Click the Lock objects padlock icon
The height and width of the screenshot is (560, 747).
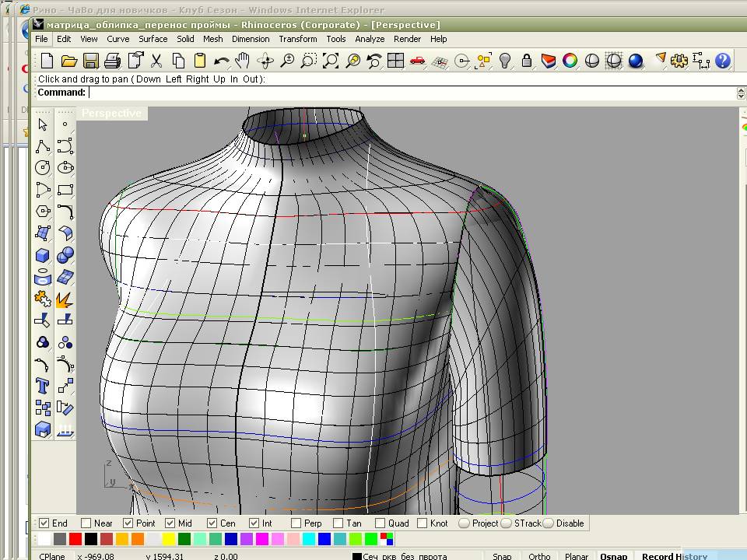coord(527,61)
